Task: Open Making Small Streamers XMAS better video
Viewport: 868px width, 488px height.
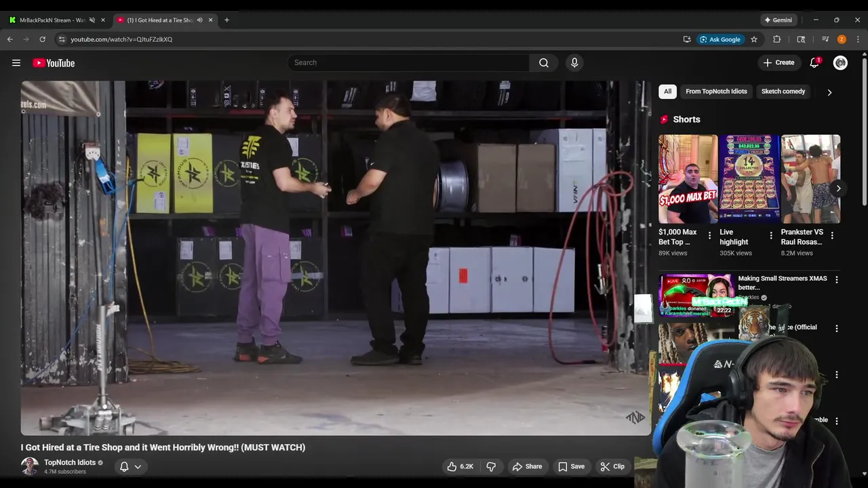Action: (x=782, y=283)
